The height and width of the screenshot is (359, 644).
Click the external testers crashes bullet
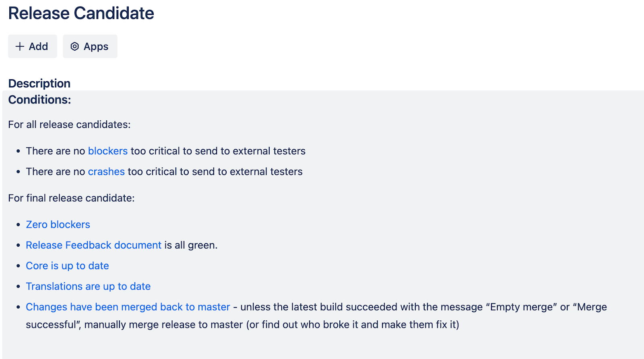coord(164,171)
